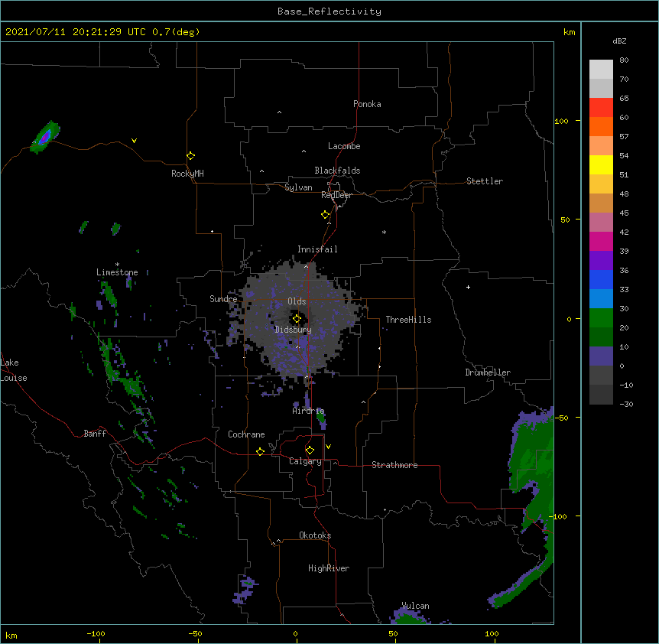This screenshot has width=659, height=644.
Task: Select the white swatch at top of legend
Action: pyautogui.click(x=601, y=69)
